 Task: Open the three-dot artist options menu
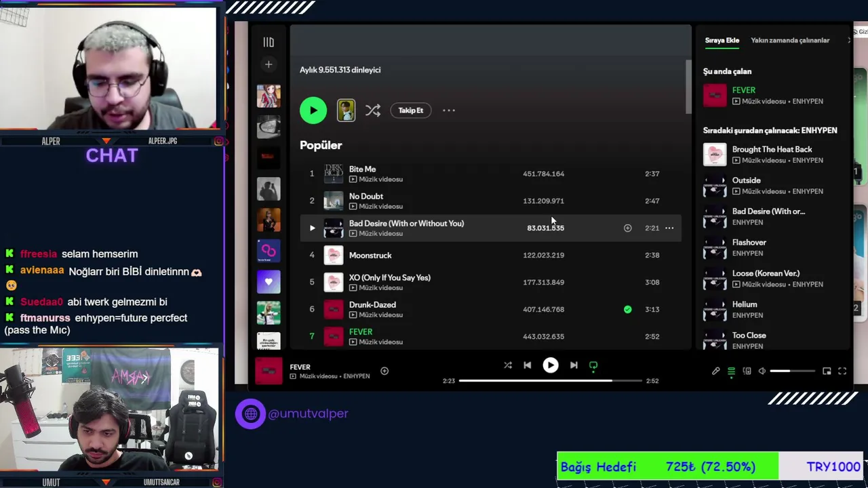449,110
